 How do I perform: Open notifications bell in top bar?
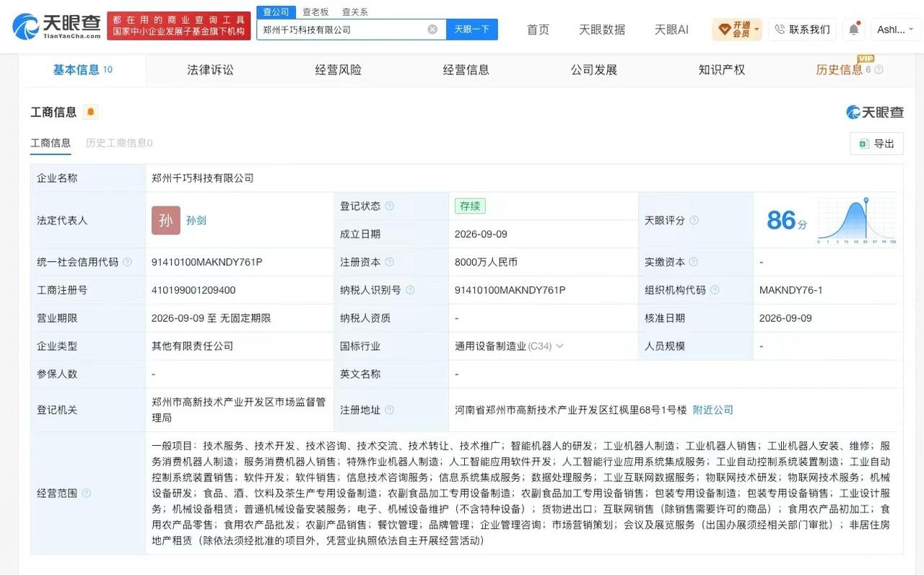[853, 30]
